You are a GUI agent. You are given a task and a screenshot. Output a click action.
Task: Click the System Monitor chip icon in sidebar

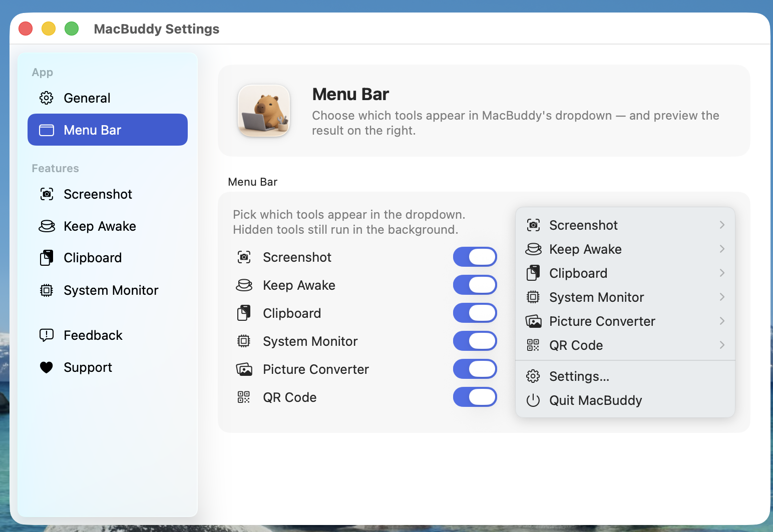(x=47, y=290)
